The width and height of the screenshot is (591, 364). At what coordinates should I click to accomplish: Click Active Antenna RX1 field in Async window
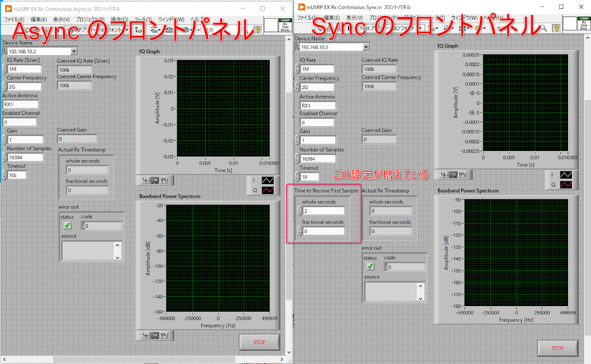(21, 104)
